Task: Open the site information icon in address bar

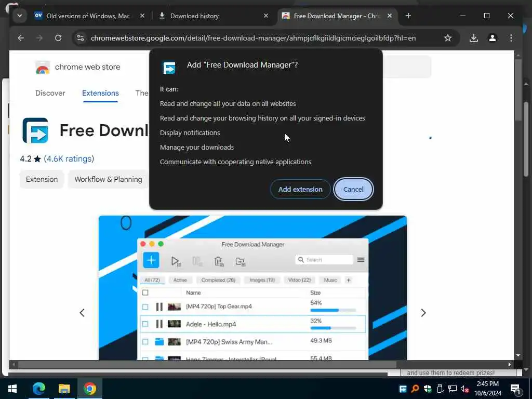Action: pyautogui.click(x=81, y=38)
